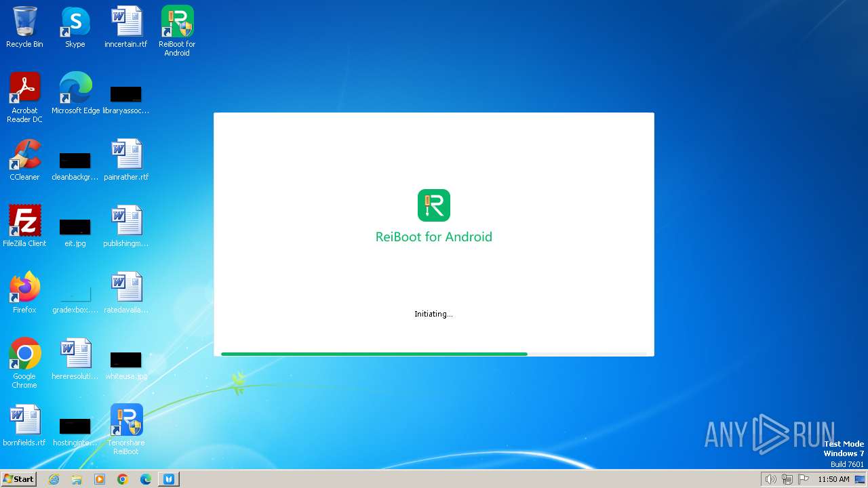Switch to ReiBoot taskbar button
The width and height of the screenshot is (868, 488).
coord(169,479)
